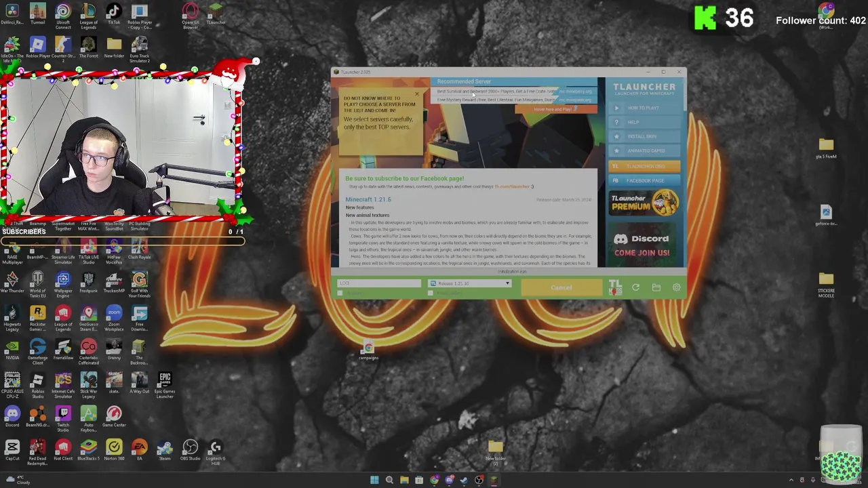Viewport: 868px width, 488px height.
Task: Click the yellow Cancel button
Action: pyautogui.click(x=561, y=287)
